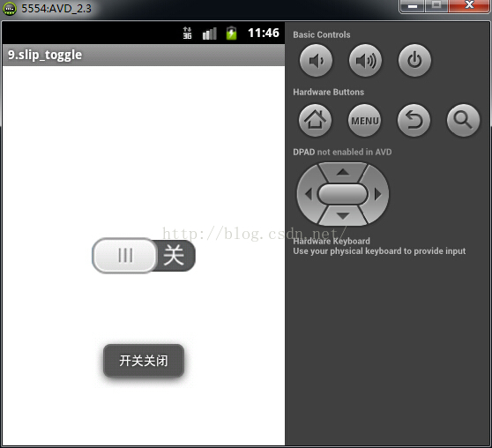
Task: Close the emulator window
Action: pos(469,5)
